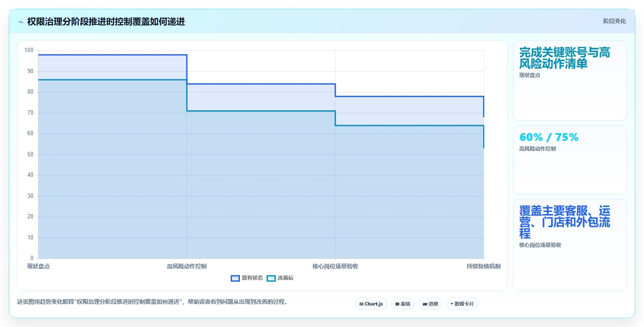Open the 覆盖主要客服、运营、门店和外包流程 card
644x327 pixels.
(x=570, y=245)
